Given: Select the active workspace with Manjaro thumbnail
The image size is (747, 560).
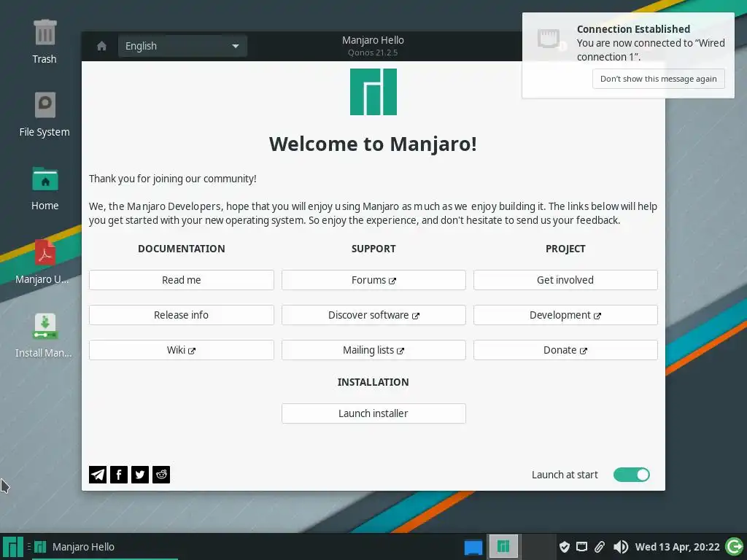Looking at the screenshot, I should coord(503,546).
